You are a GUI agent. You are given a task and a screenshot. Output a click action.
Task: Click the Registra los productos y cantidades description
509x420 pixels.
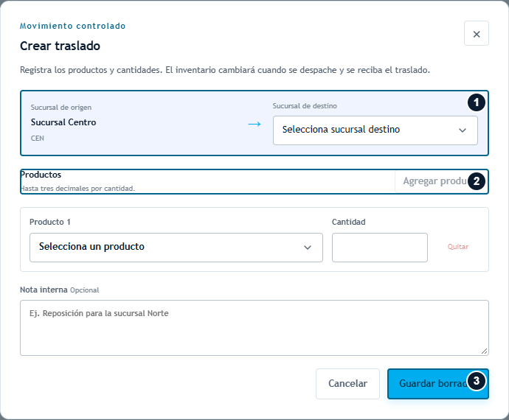(225, 70)
